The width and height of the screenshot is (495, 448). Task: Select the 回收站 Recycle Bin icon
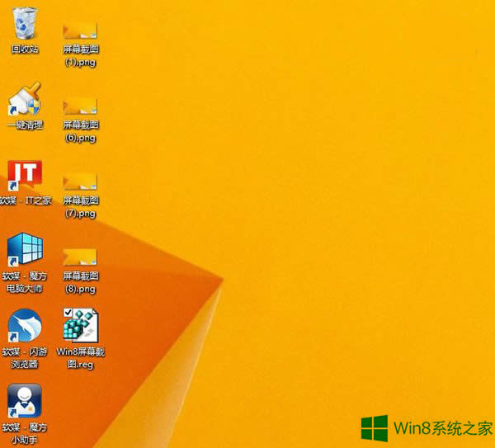click(x=25, y=23)
